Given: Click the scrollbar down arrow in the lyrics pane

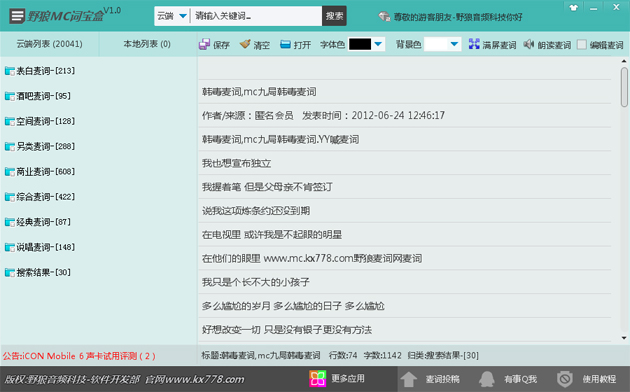Looking at the screenshot, I should (x=624, y=338).
